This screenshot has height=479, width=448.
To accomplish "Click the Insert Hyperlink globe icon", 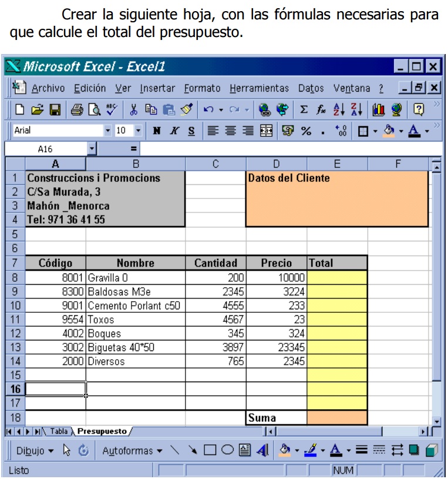I will 264,110.
